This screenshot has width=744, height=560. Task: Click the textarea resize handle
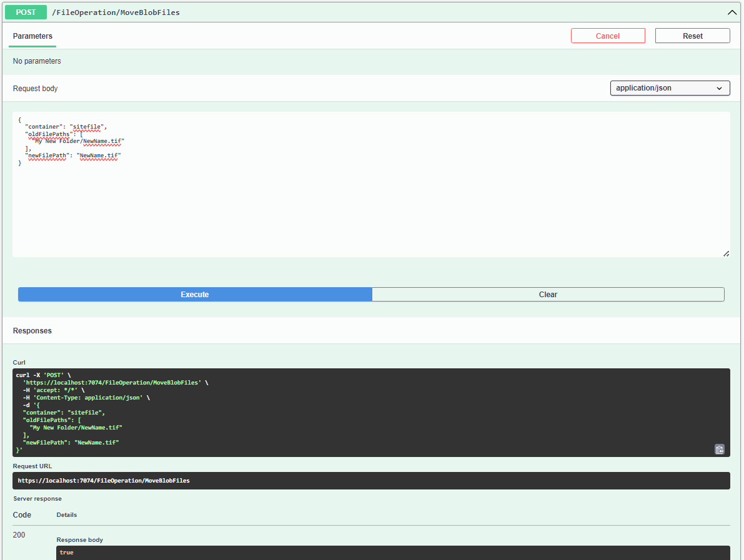726,253
